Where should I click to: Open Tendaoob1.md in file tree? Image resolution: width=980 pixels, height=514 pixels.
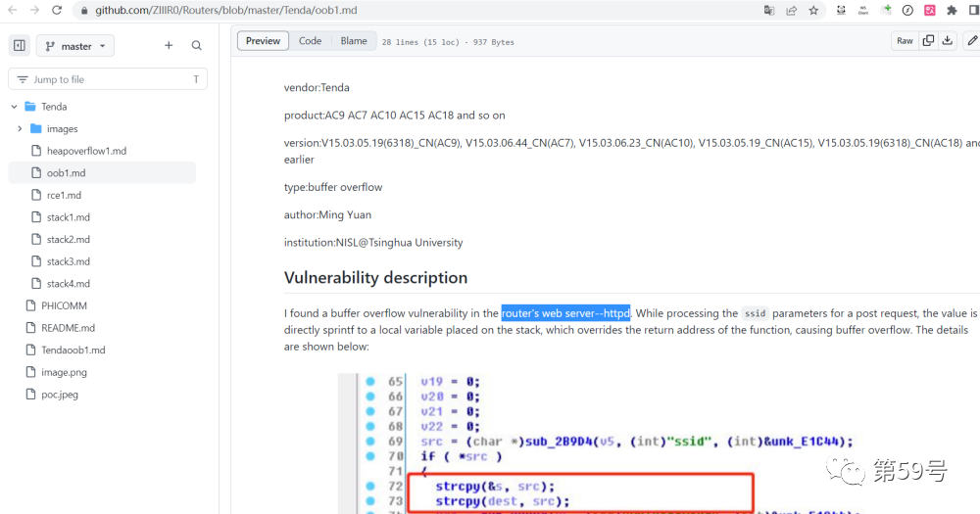point(73,350)
